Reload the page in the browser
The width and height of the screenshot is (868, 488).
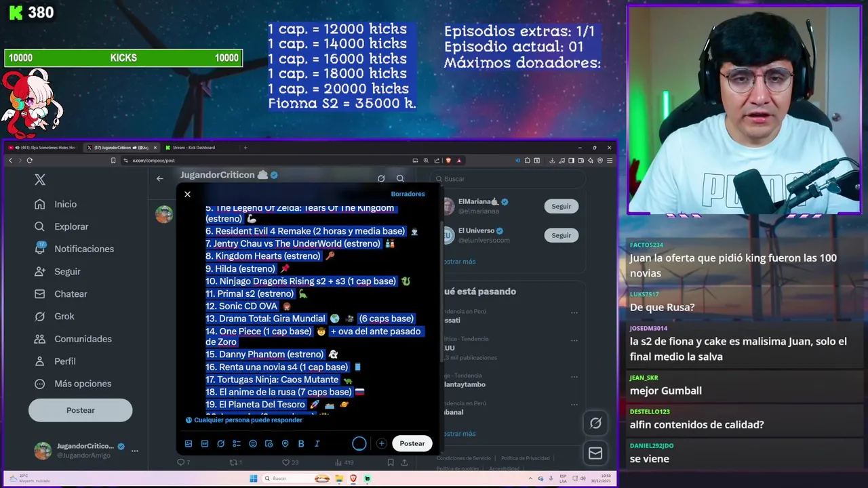pyautogui.click(x=29, y=161)
